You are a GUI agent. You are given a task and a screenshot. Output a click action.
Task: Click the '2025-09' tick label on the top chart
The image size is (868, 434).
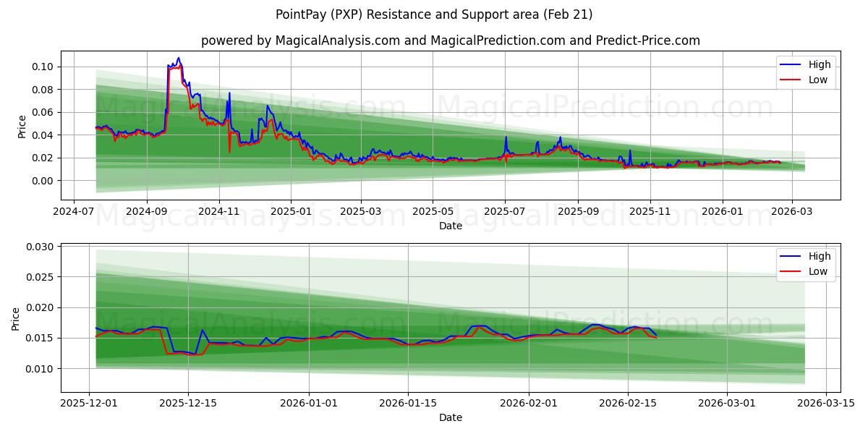(x=578, y=212)
